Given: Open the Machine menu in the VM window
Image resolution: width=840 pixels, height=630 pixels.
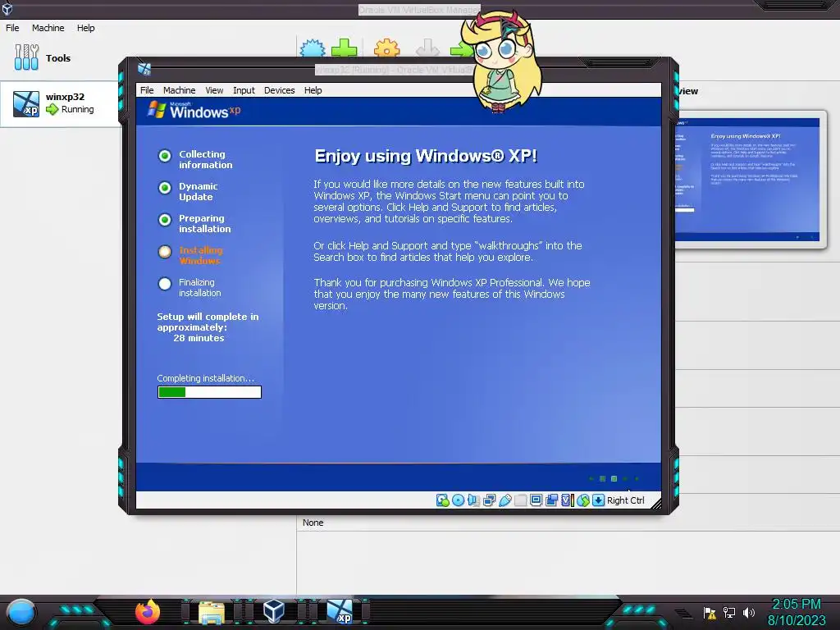Looking at the screenshot, I should coord(179,90).
